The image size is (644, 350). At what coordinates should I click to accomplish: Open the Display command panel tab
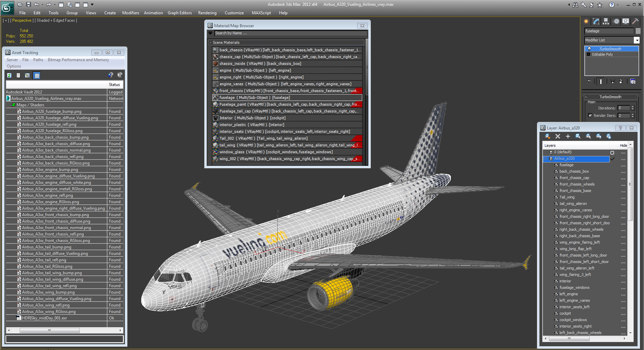point(626,21)
